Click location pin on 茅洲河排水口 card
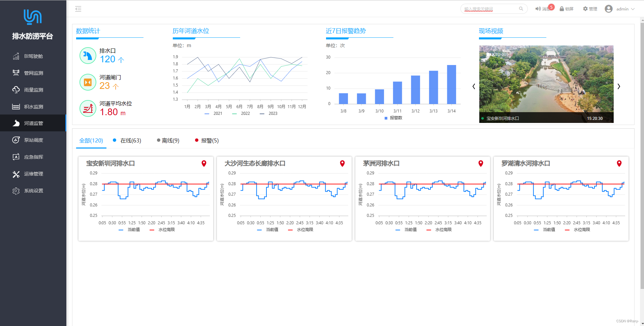Screen dimensions: 644x326 (481, 163)
